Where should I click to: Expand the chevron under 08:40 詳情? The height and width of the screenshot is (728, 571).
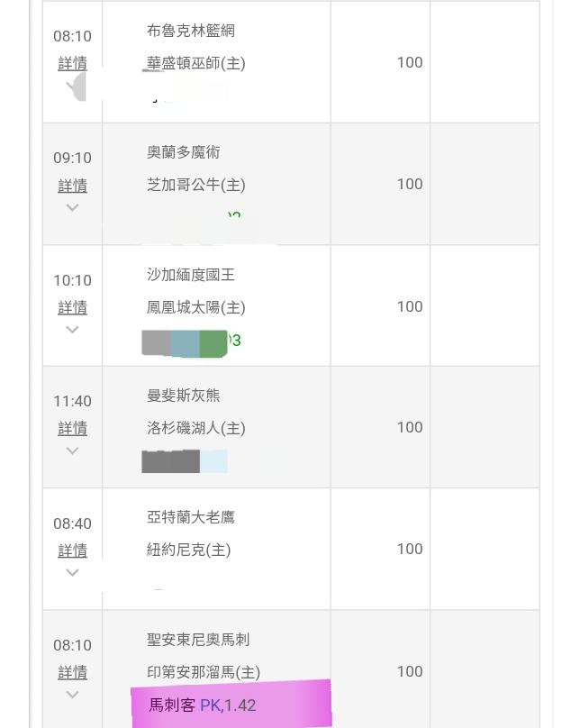(x=72, y=573)
